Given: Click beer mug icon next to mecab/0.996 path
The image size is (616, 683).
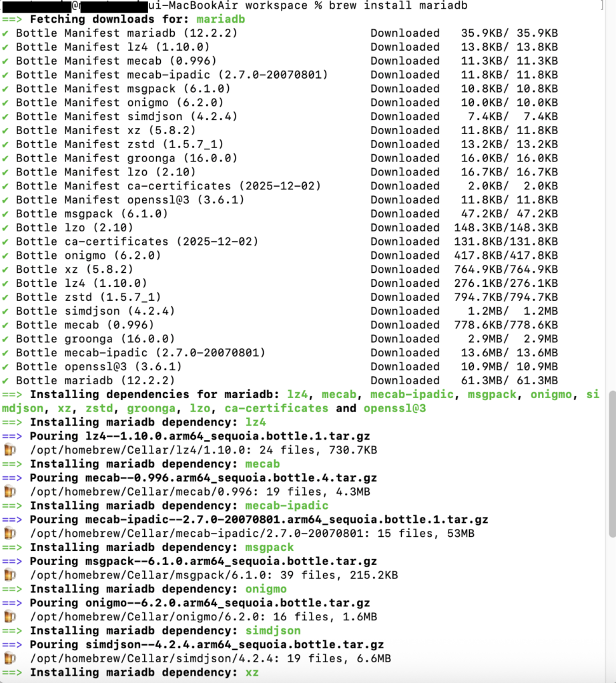Looking at the screenshot, I should [9, 492].
